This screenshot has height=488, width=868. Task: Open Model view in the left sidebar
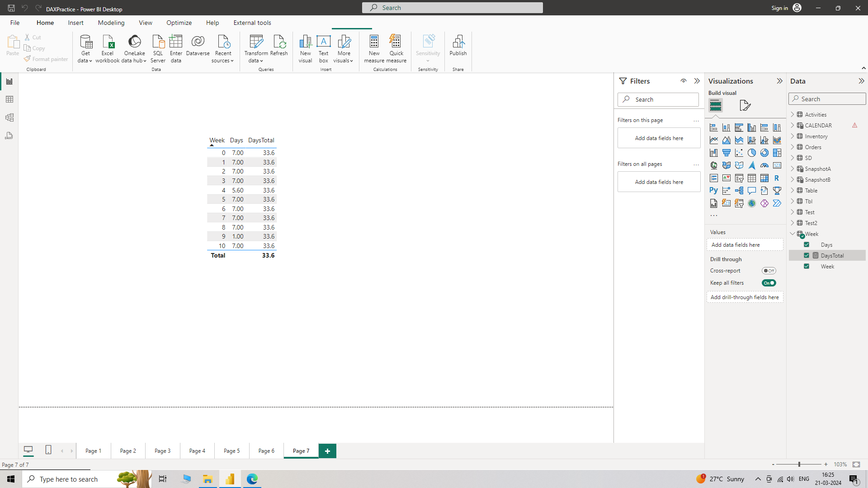[x=9, y=117]
